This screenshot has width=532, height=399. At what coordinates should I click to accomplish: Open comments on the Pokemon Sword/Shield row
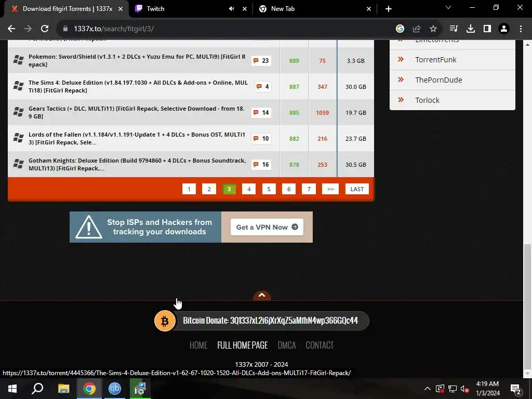(x=261, y=61)
